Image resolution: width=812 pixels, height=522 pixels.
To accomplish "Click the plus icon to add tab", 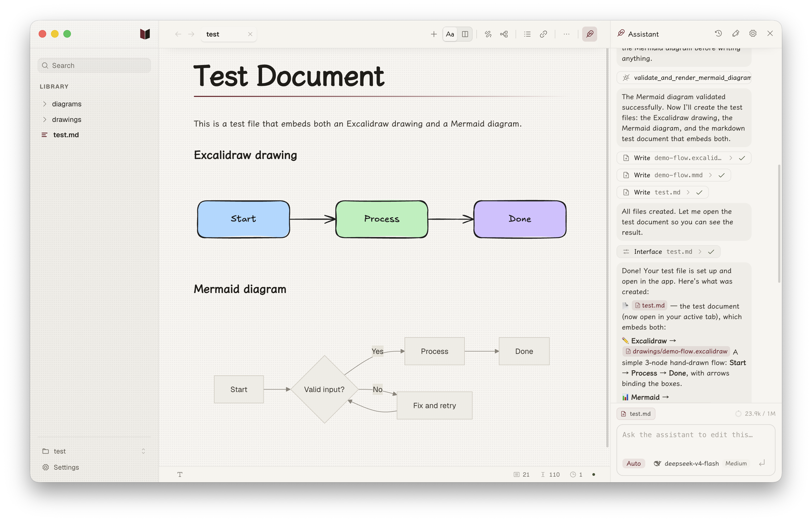I will (x=433, y=34).
